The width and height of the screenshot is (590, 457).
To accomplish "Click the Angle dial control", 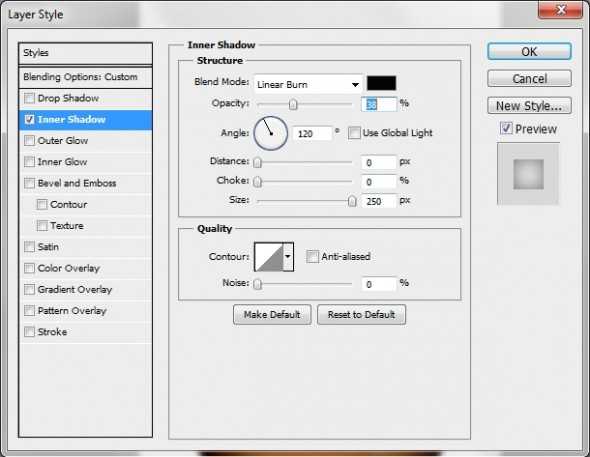I will coord(271,133).
